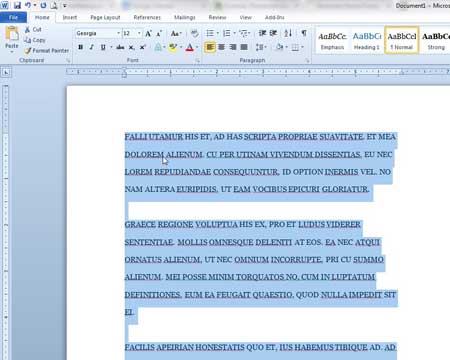Image resolution: width=450 pixels, height=360 pixels.
Task: Click the Print Preview icon in quick access toolbar
Action: tap(53, 5)
